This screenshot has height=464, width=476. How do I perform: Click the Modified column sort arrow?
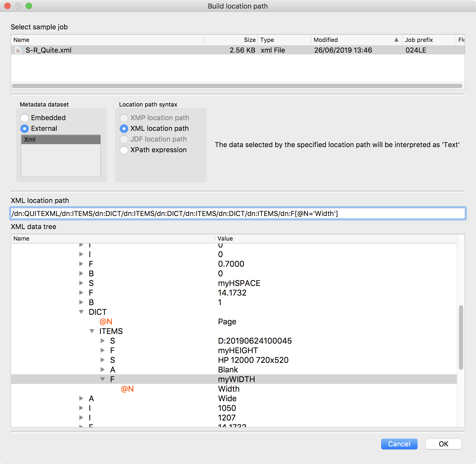click(396, 40)
